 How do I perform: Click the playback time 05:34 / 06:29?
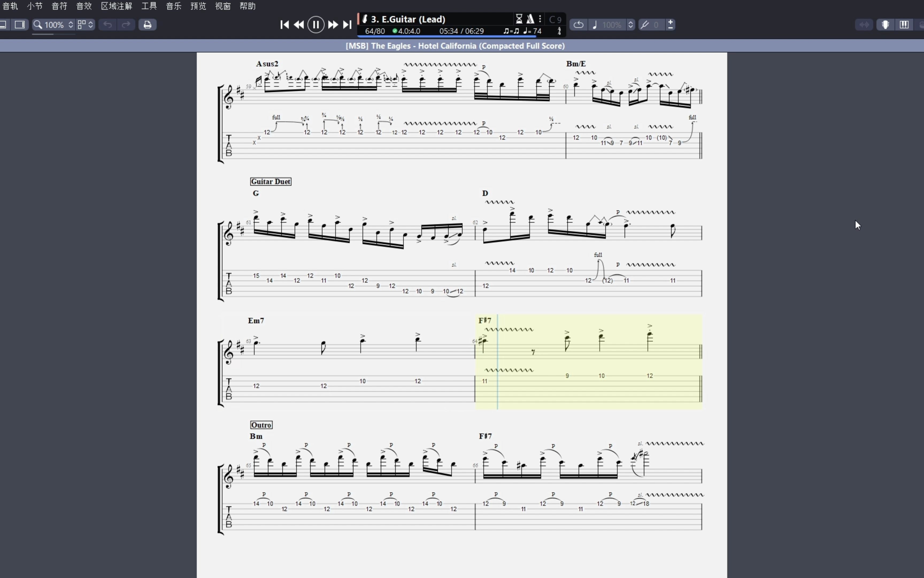click(x=461, y=31)
